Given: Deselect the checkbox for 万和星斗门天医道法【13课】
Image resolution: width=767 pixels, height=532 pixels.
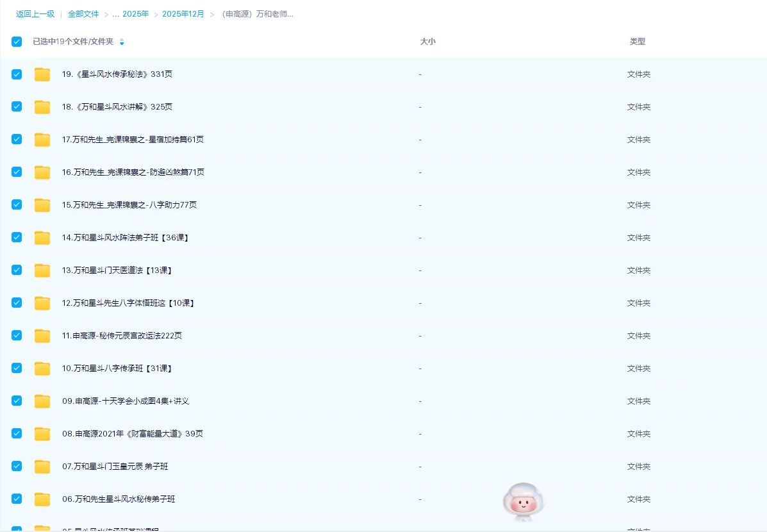Looking at the screenshot, I should tap(16, 270).
